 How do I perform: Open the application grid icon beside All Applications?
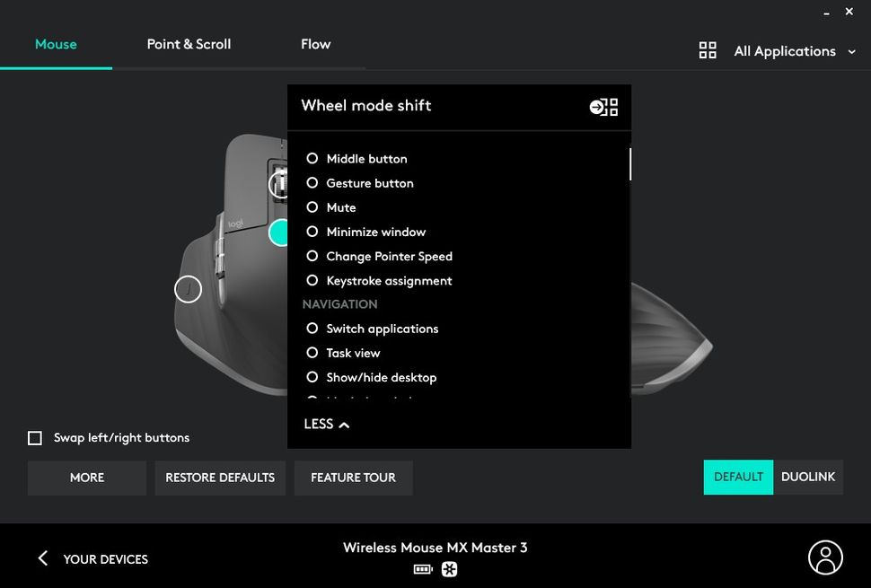pos(708,50)
